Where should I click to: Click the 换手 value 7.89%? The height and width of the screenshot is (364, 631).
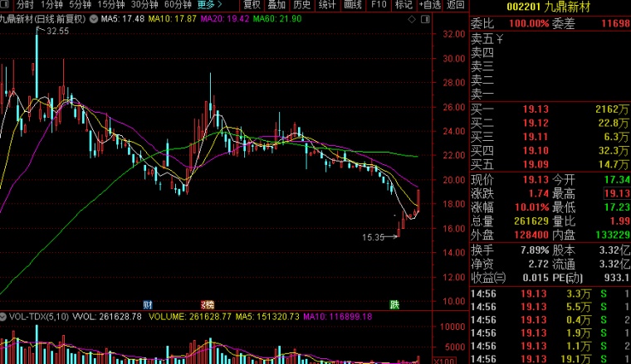click(x=535, y=250)
